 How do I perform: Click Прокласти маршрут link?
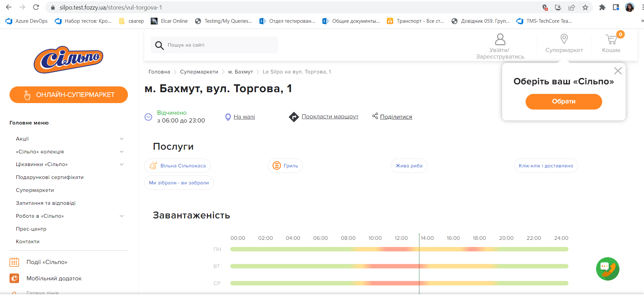click(330, 117)
